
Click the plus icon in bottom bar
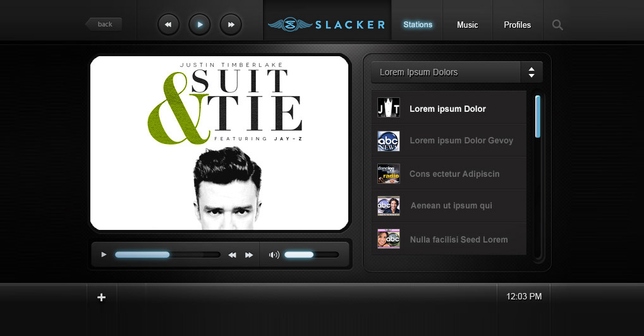pos(102,297)
